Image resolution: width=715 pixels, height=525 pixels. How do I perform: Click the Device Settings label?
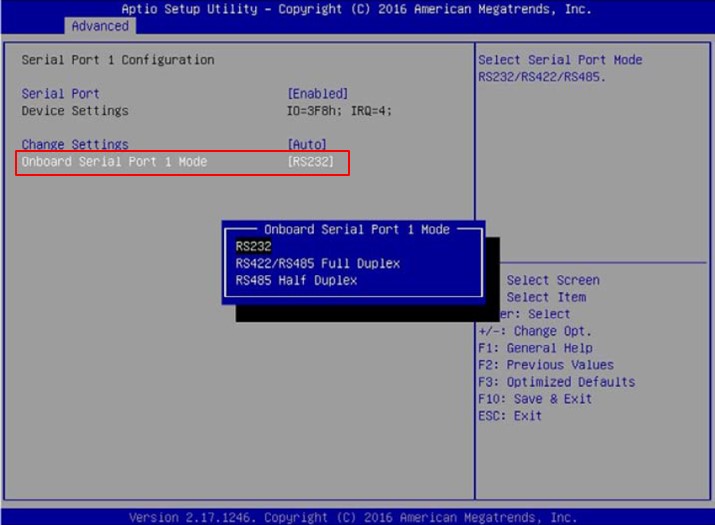(75, 111)
